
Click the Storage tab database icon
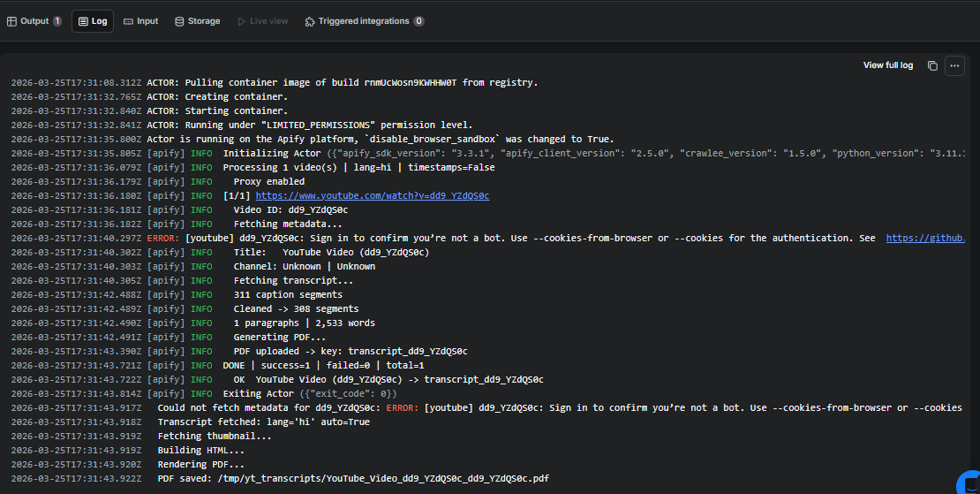pyautogui.click(x=179, y=21)
